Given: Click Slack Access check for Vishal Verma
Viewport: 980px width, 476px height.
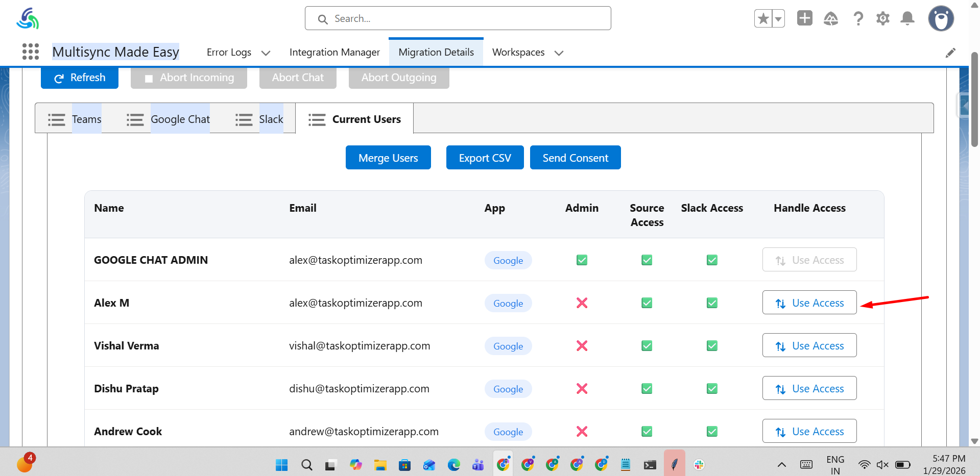Looking at the screenshot, I should pyautogui.click(x=712, y=346).
